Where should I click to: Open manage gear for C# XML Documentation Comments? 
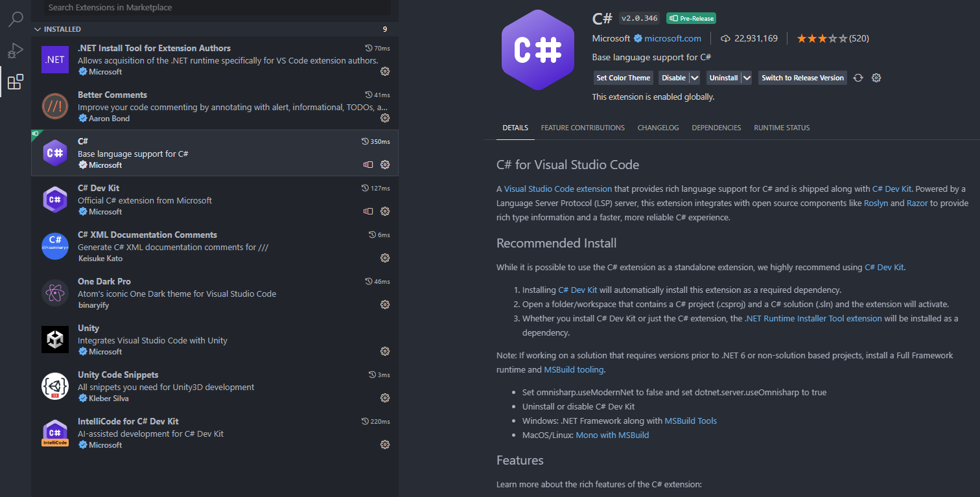385,258
